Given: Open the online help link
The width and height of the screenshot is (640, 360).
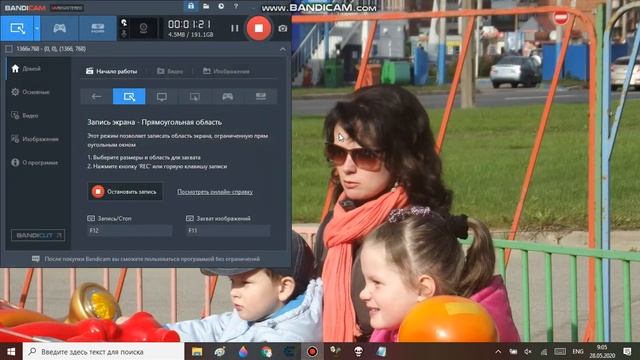Looking at the screenshot, I should 215,192.
